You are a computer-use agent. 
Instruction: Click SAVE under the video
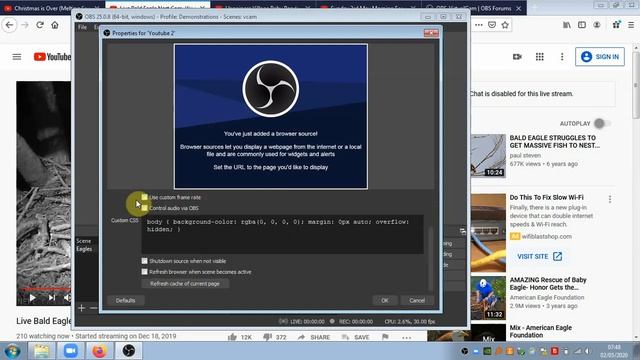point(356,337)
